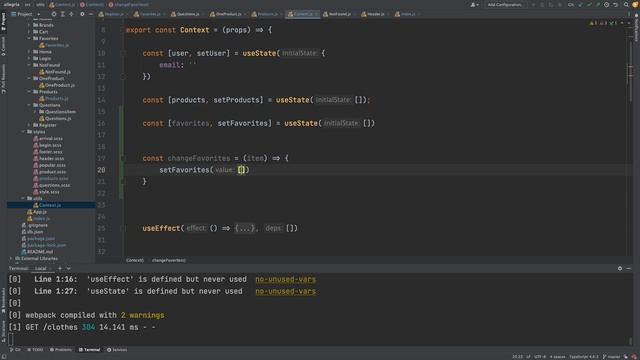The image size is (640, 360).
Task: Collapse the Questions folder
Action: pos(29,105)
